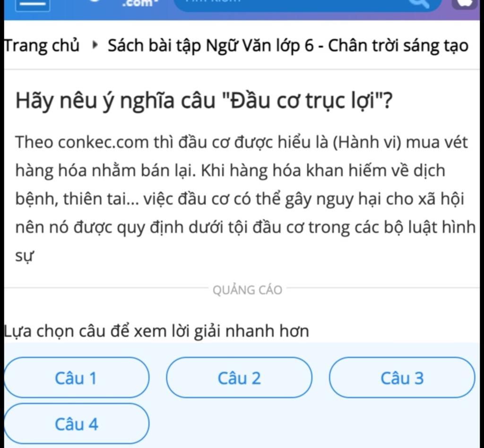This screenshot has width=484, height=448.
Task: Click the "(Hành vi)" text in the answer
Action: 366,143
